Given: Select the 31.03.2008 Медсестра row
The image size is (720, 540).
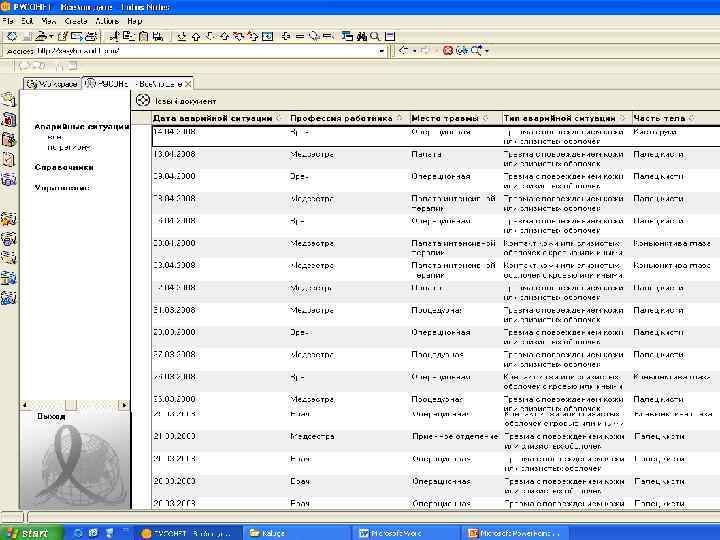Looking at the screenshot, I should pyautogui.click(x=436, y=315).
